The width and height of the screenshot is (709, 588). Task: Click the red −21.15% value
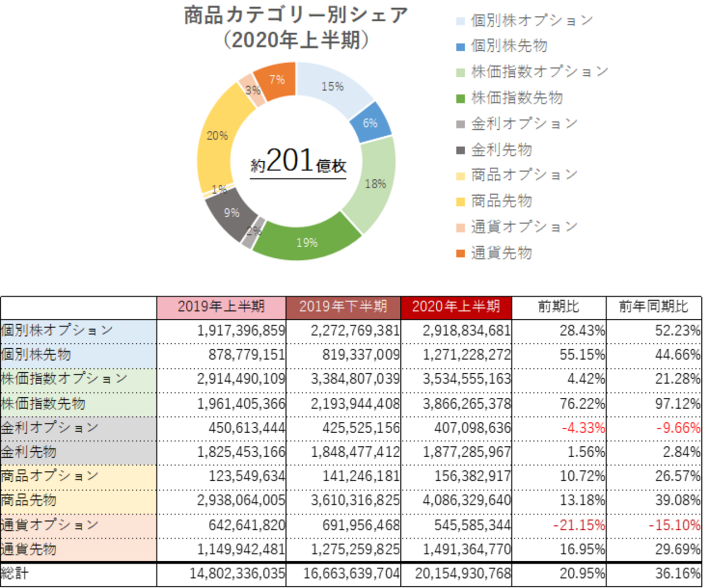click(x=578, y=525)
